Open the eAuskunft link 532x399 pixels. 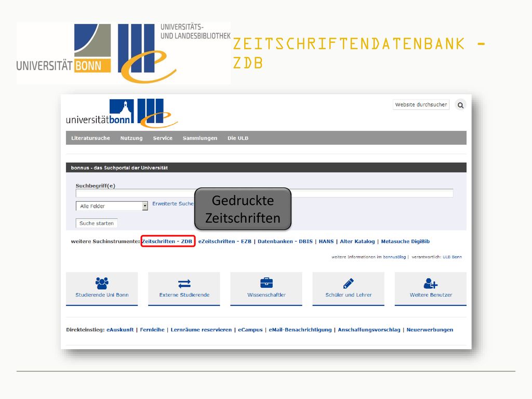click(120, 329)
